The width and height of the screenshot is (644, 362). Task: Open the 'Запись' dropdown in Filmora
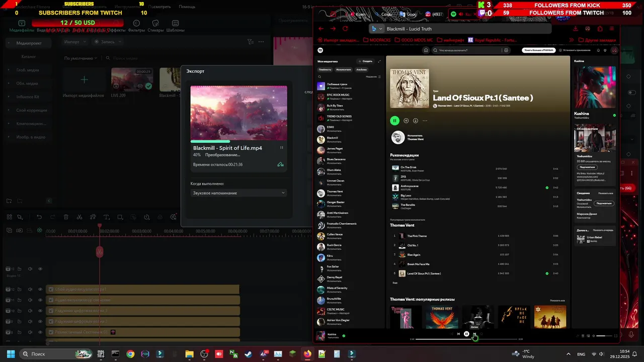pos(108,42)
